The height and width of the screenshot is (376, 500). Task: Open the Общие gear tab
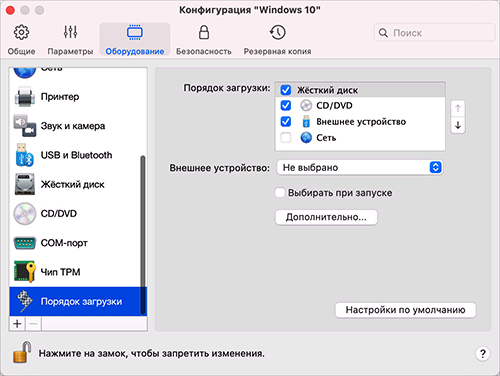tap(21, 39)
